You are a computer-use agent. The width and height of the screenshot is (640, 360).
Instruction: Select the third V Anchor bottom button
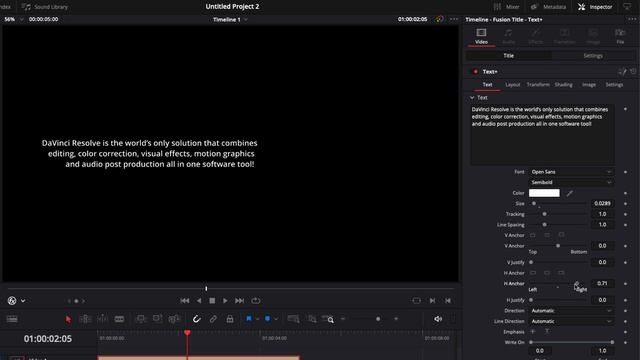click(561, 235)
